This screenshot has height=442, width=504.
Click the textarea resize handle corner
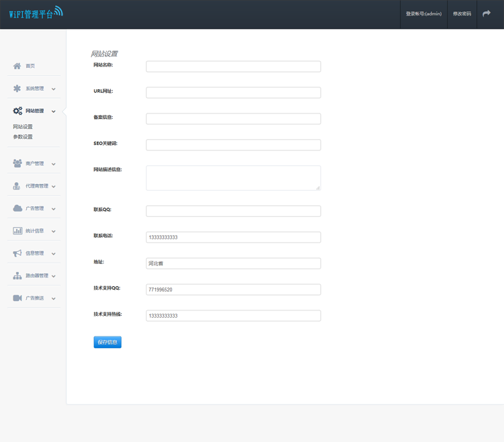click(318, 188)
